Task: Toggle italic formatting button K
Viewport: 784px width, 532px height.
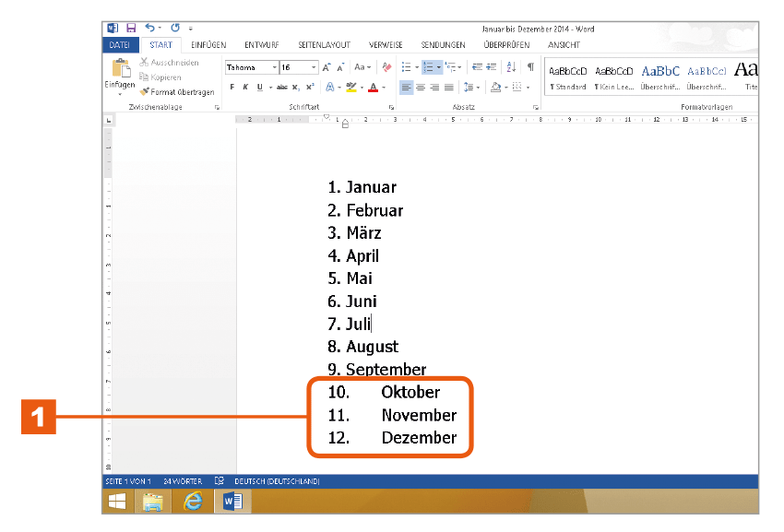Action: [x=245, y=87]
